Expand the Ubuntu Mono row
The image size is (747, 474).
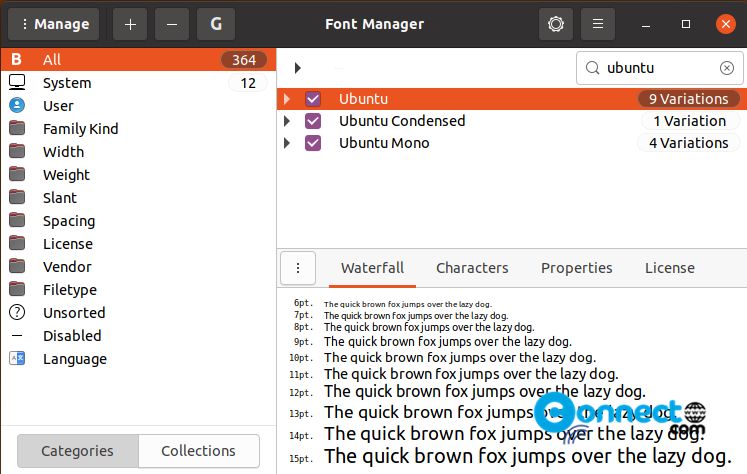pos(287,143)
